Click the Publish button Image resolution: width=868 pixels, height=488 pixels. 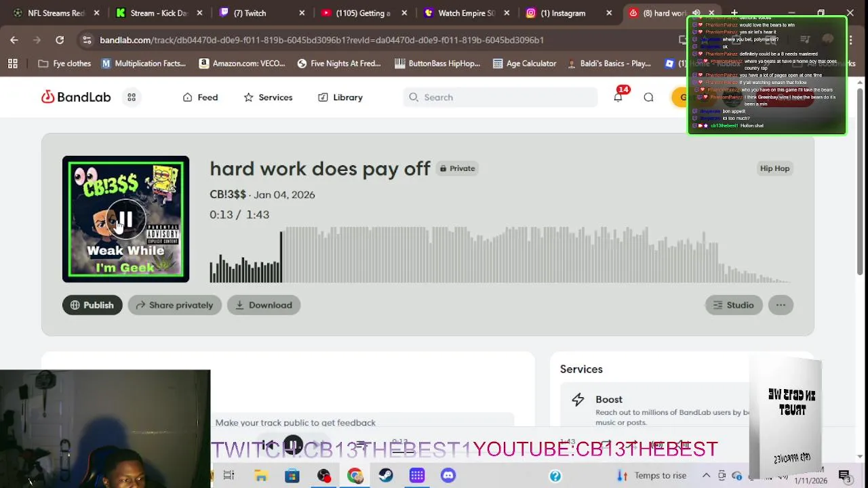92,305
